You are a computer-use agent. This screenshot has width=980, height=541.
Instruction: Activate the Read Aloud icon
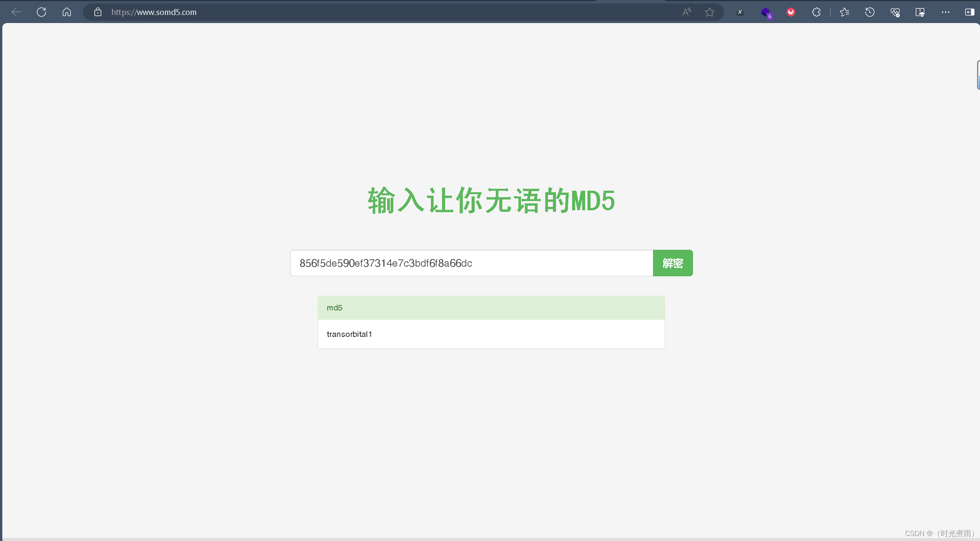point(687,12)
